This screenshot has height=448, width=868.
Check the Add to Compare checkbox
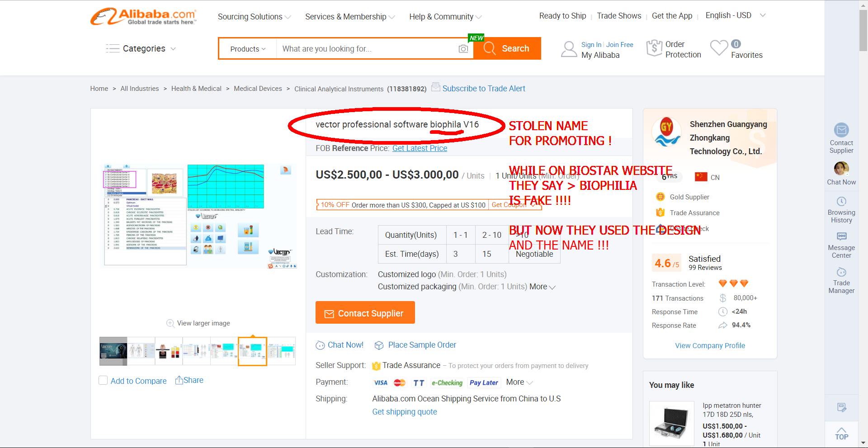pyautogui.click(x=103, y=381)
